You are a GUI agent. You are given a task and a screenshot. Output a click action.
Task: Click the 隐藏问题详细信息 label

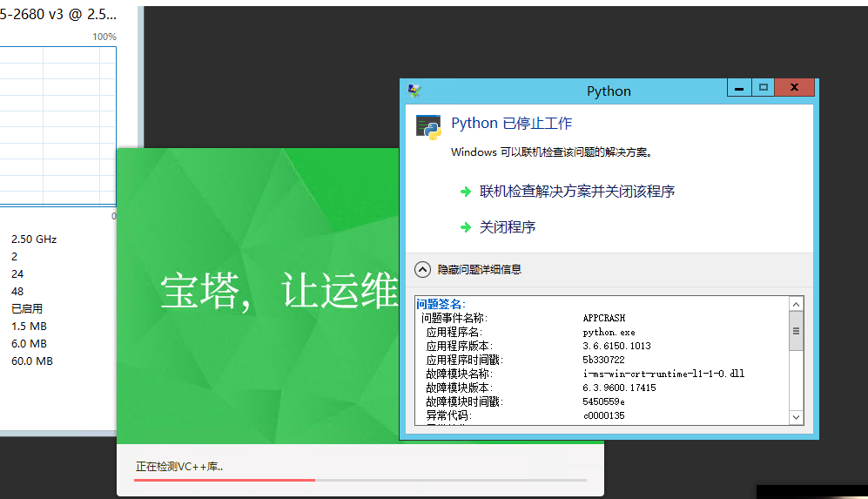click(480, 270)
